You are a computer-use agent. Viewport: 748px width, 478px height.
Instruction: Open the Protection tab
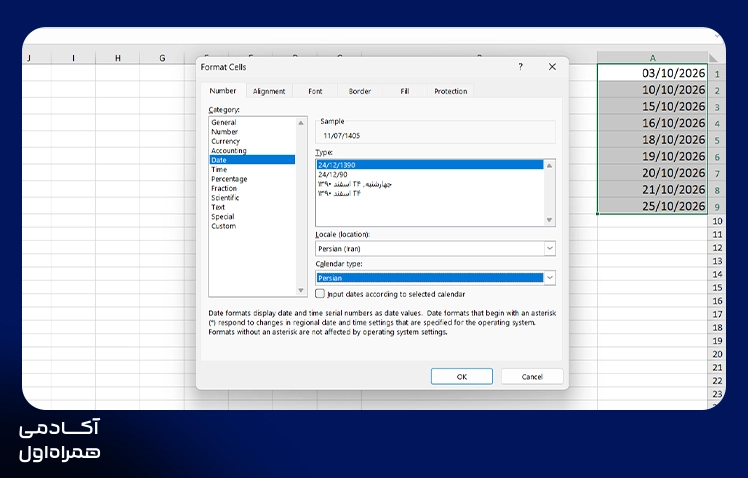pos(450,91)
